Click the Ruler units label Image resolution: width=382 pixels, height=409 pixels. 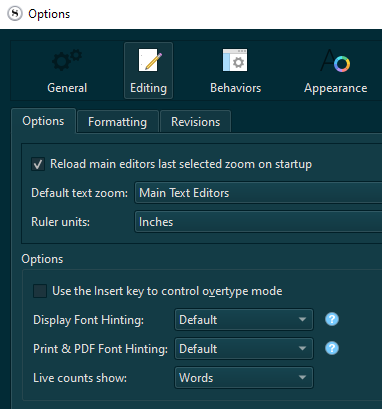60,222
